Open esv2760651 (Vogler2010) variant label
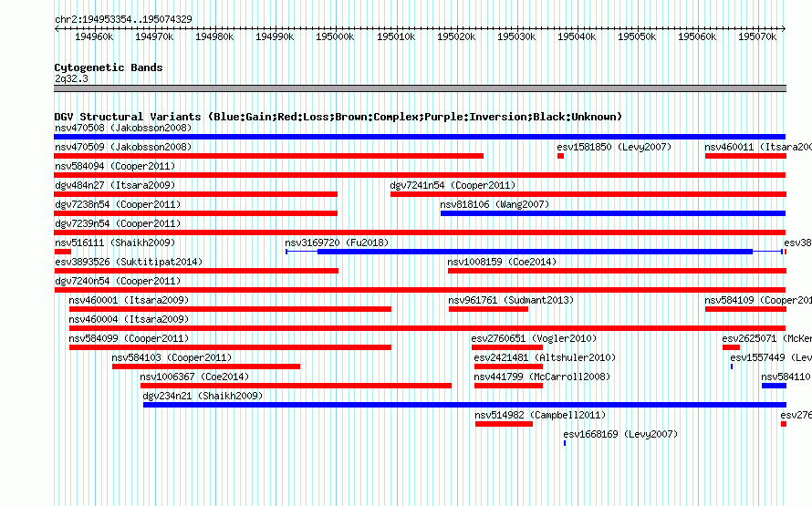This screenshot has width=812, height=506. tap(534, 338)
